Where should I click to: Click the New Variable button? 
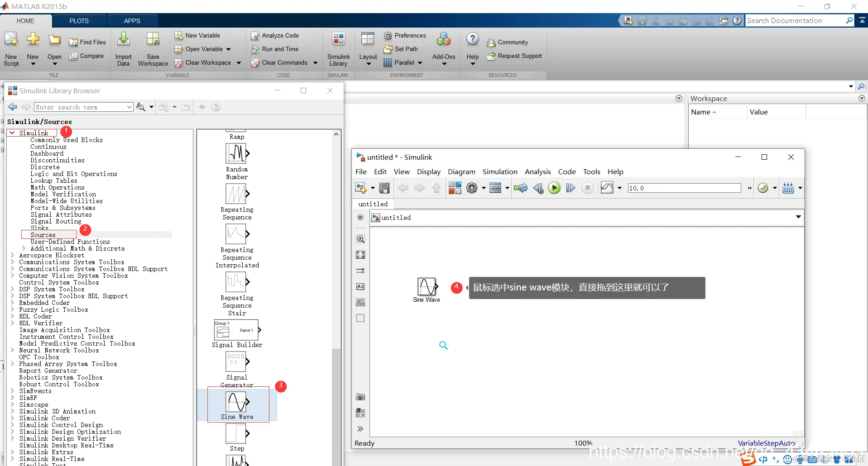197,35
